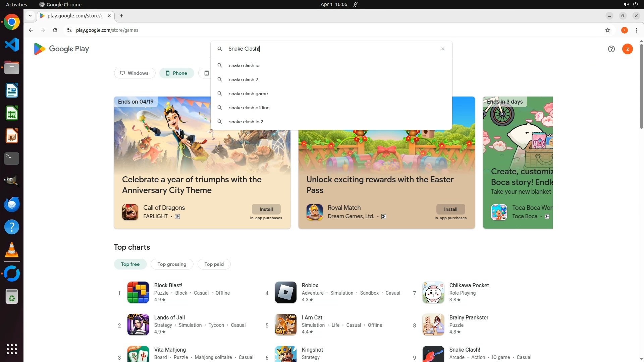Image resolution: width=644 pixels, height=362 pixels.
Task: Click the page vertical scrollbar
Action: (641, 87)
